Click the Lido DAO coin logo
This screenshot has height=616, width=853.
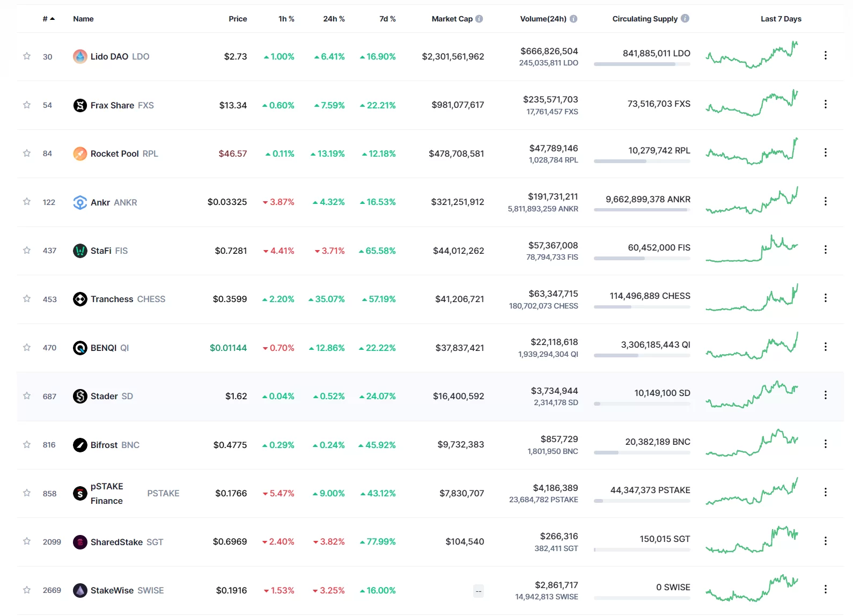tap(80, 56)
